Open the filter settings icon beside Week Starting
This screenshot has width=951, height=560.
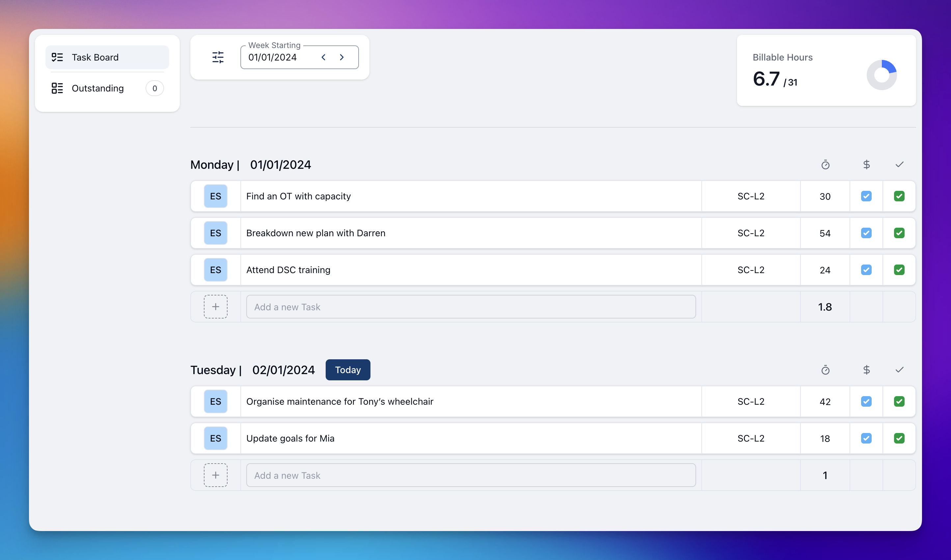coord(218,57)
